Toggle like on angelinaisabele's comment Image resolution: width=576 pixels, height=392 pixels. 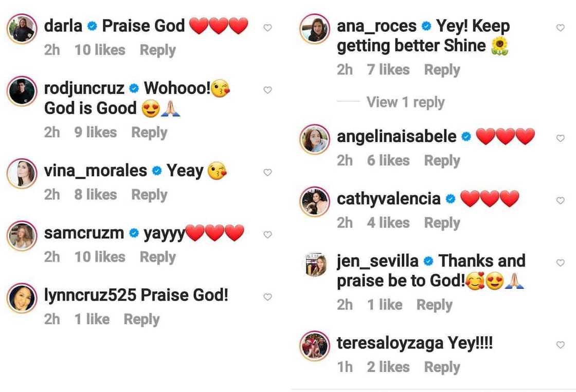(x=561, y=137)
